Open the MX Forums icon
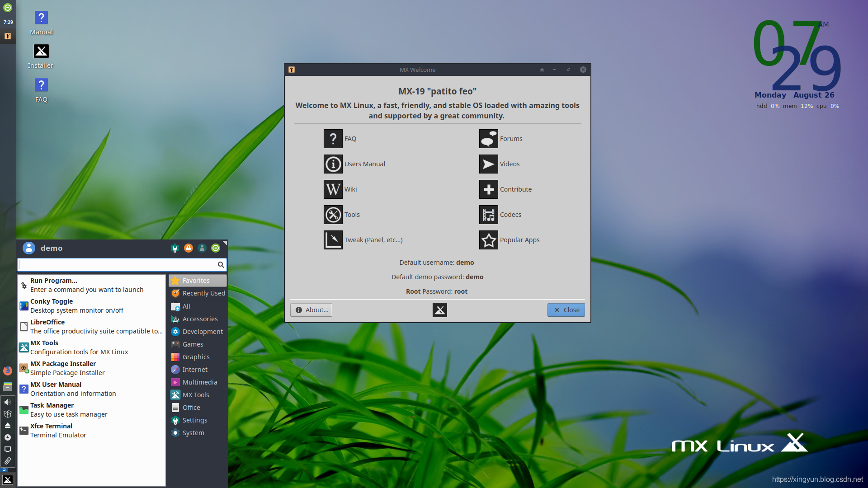This screenshot has width=868, height=488. 489,139
